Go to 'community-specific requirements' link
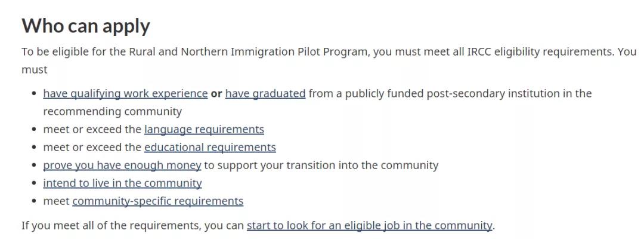The image size is (644, 239). (157, 201)
